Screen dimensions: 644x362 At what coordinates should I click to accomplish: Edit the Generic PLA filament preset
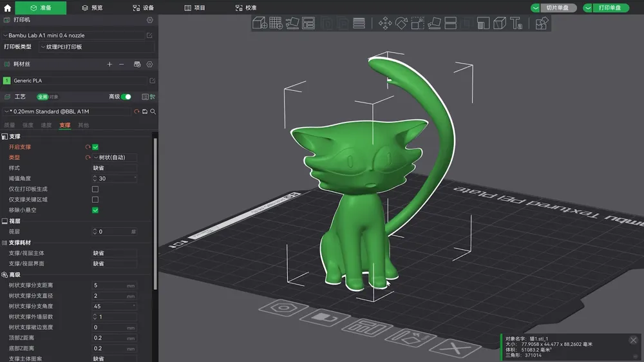click(x=153, y=81)
